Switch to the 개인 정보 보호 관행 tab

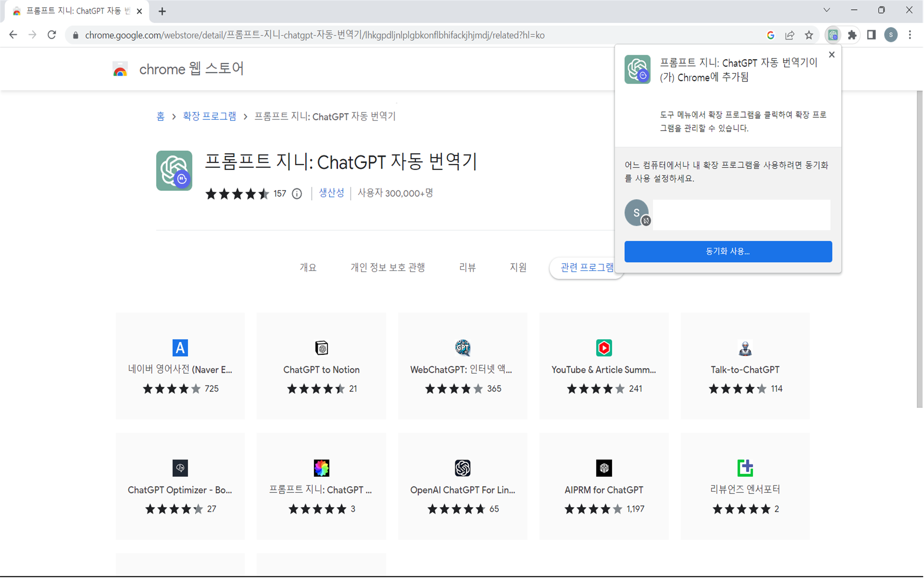388,267
